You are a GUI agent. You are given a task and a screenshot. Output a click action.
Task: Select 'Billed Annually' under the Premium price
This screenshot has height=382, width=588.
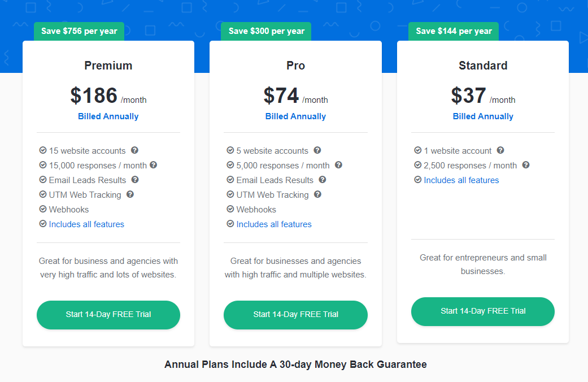pyautogui.click(x=108, y=116)
